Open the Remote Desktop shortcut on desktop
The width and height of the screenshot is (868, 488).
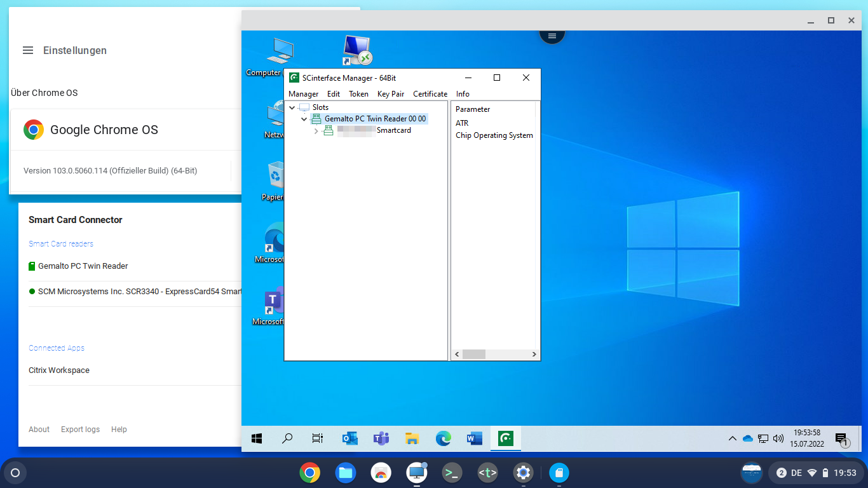(356, 50)
